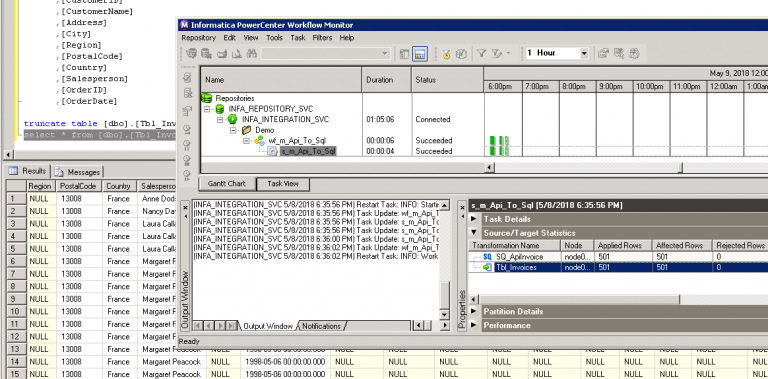The image size is (768, 379).
Task: Click the 7:00pm timeline header
Action: pos(541,86)
